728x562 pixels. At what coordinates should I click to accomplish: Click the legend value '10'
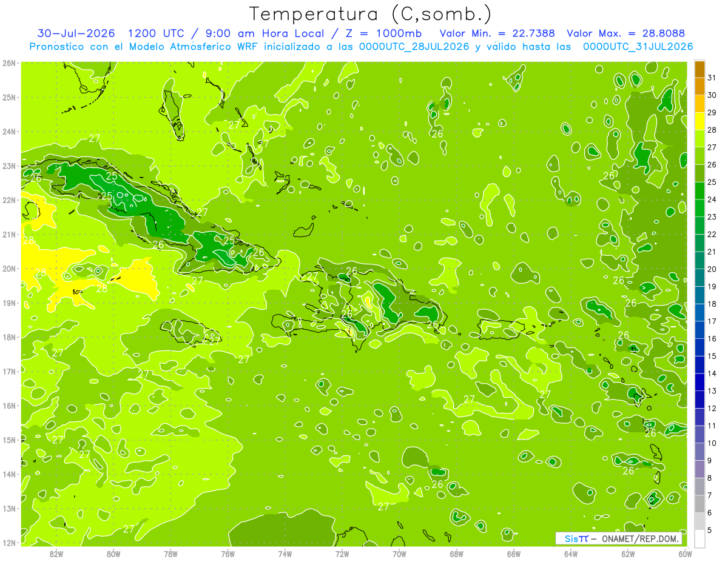tap(712, 443)
